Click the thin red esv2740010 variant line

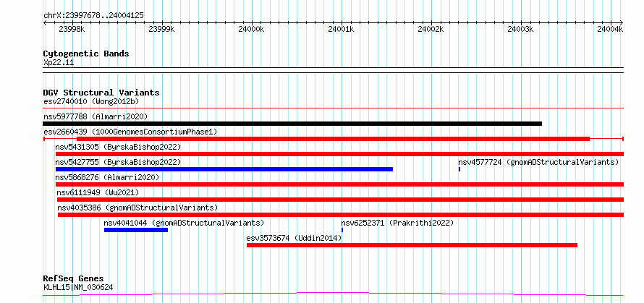pyautogui.click(x=333, y=108)
